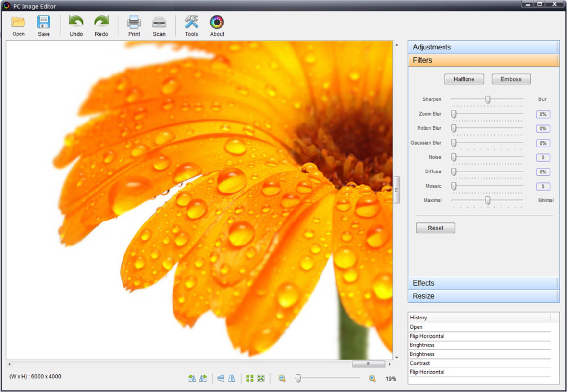This screenshot has height=392, width=567.
Task: Apply the Emboss filter
Action: coord(511,79)
